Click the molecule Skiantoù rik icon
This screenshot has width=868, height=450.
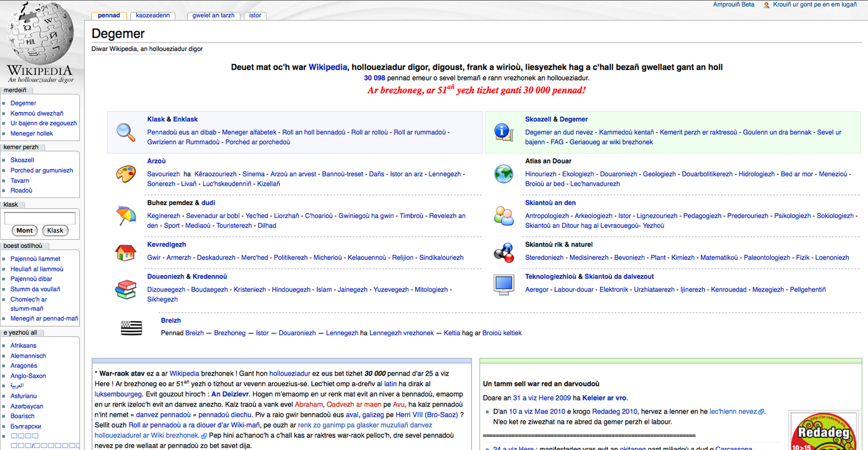[x=504, y=253]
